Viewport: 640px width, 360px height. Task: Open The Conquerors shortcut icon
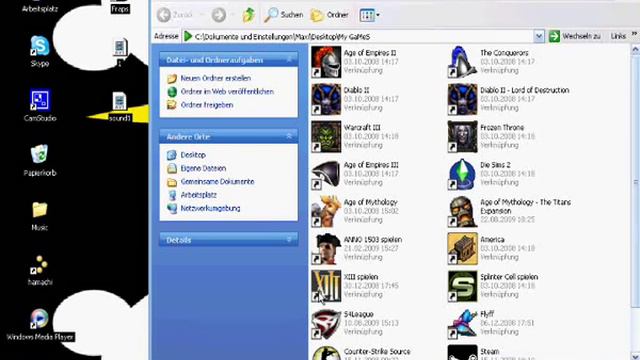tap(462, 62)
